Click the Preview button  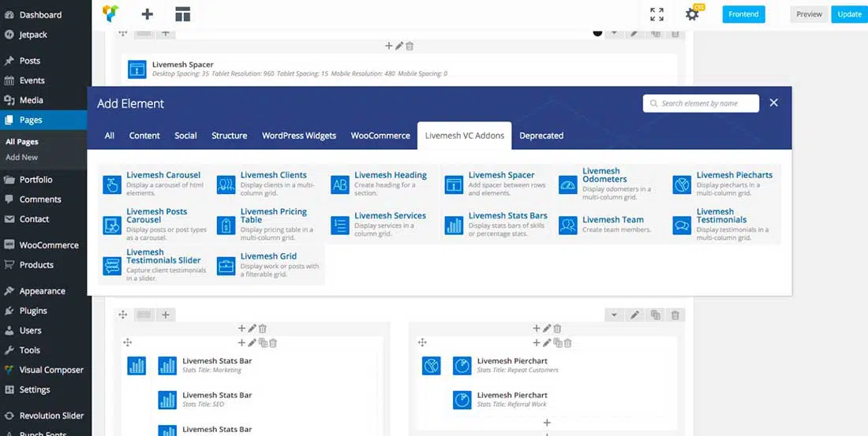pos(809,14)
